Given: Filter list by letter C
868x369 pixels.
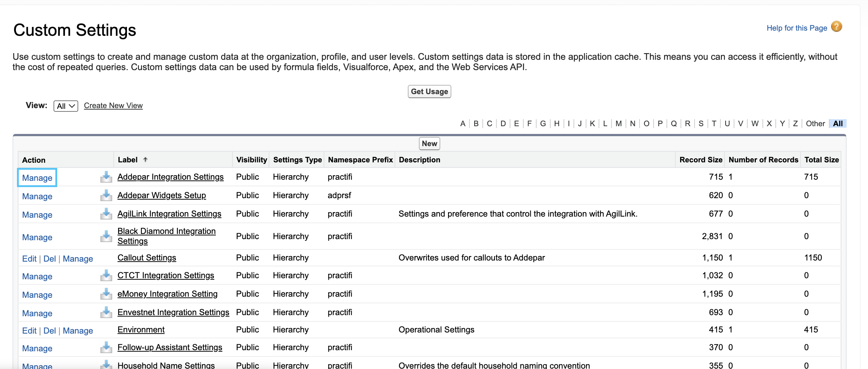Looking at the screenshot, I should pos(489,124).
